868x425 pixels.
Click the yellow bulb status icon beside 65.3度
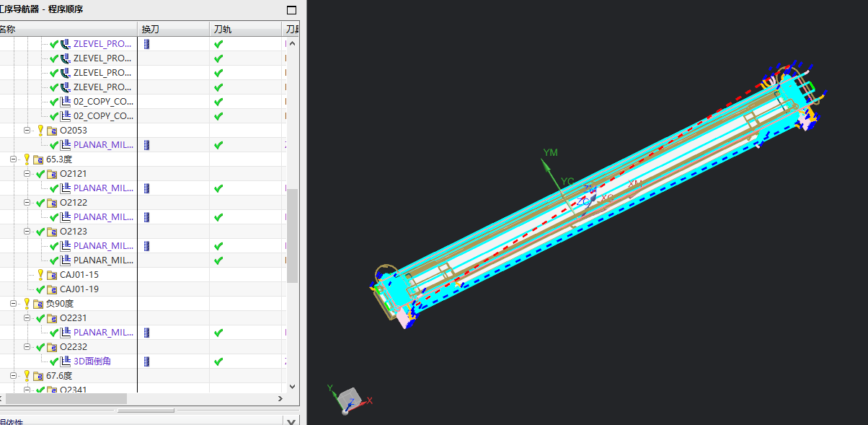(27, 159)
